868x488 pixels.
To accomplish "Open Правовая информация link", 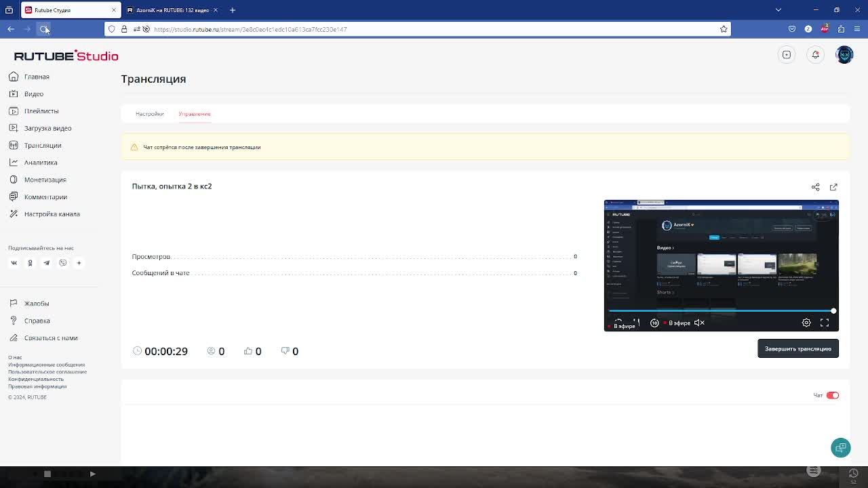I will point(37,386).
